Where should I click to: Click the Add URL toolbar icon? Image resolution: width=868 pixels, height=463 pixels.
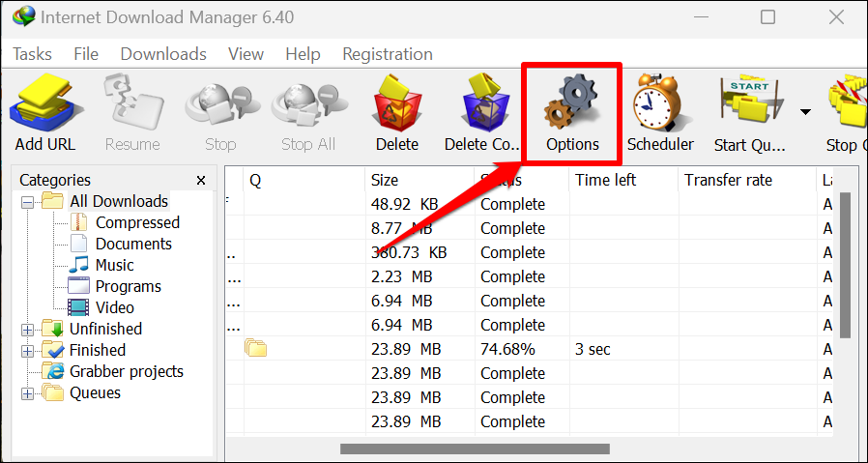coord(45,106)
